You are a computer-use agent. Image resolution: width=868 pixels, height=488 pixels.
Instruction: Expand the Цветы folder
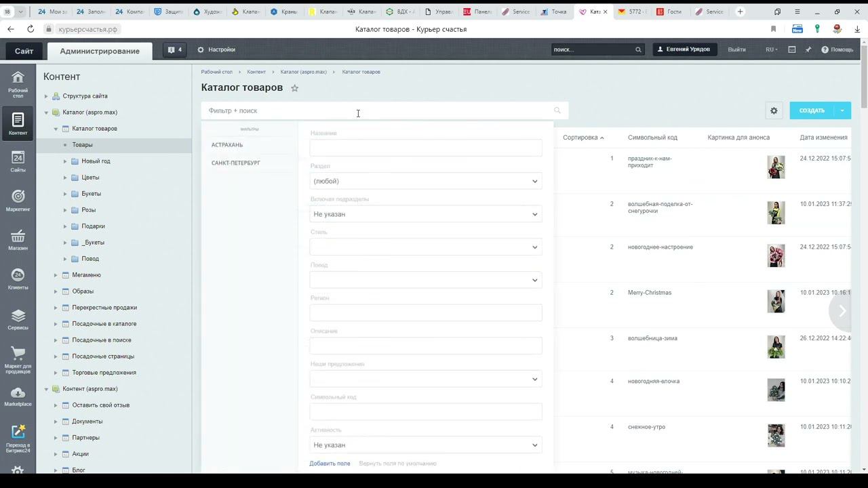tap(65, 178)
